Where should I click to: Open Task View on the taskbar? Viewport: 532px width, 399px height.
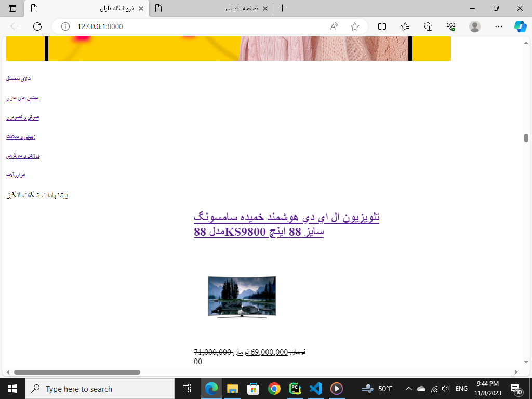[x=187, y=389]
